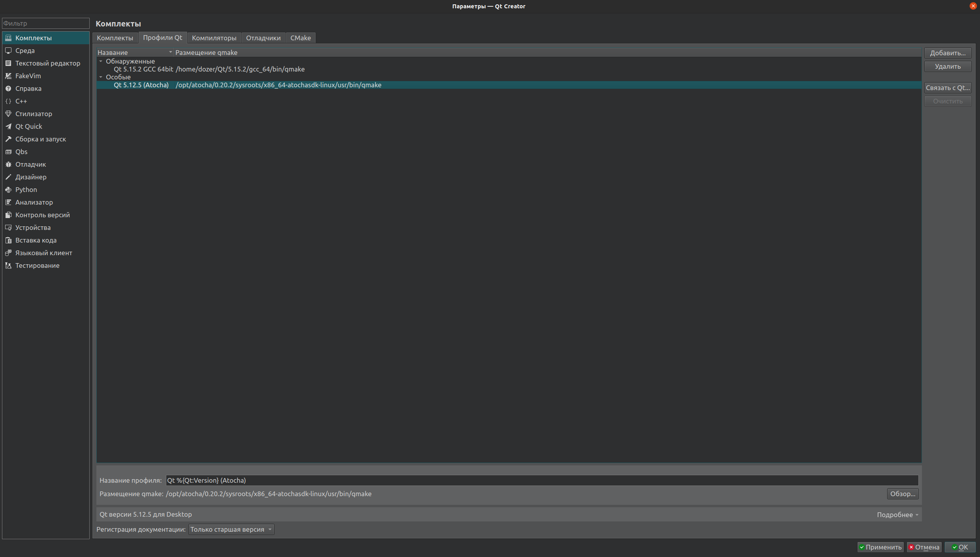Click the Связать с Qt... button

point(948,88)
